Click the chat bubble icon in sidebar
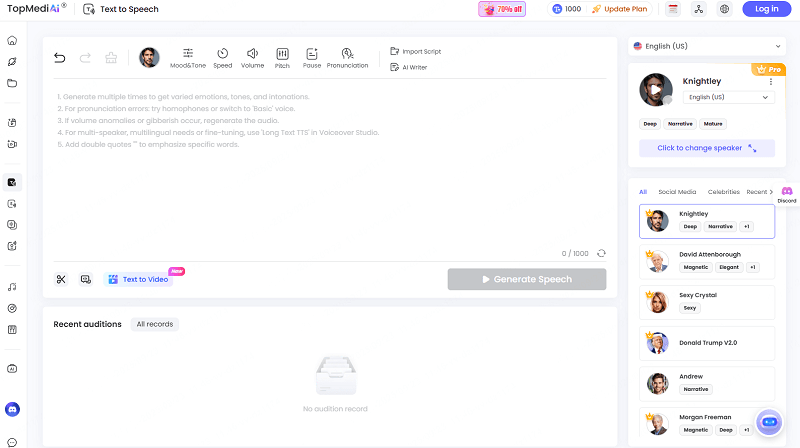This screenshot has width=800, height=448. click(x=12, y=442)
